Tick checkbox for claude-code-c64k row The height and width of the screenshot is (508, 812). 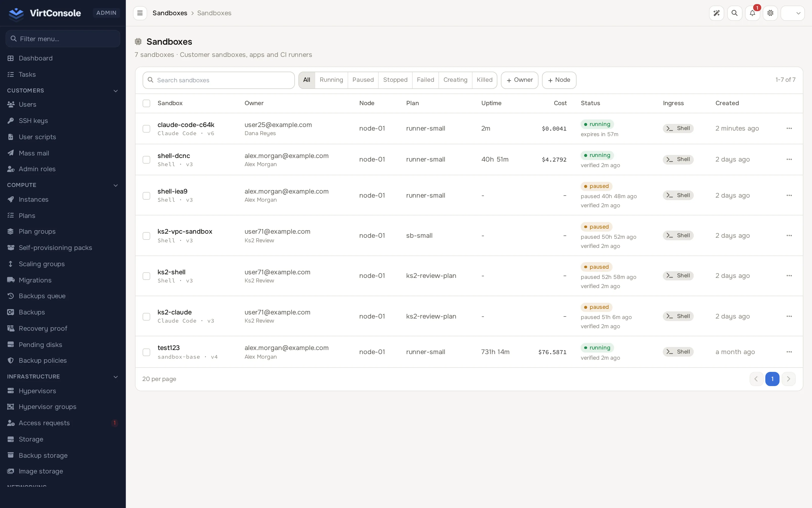pos(146,129)
